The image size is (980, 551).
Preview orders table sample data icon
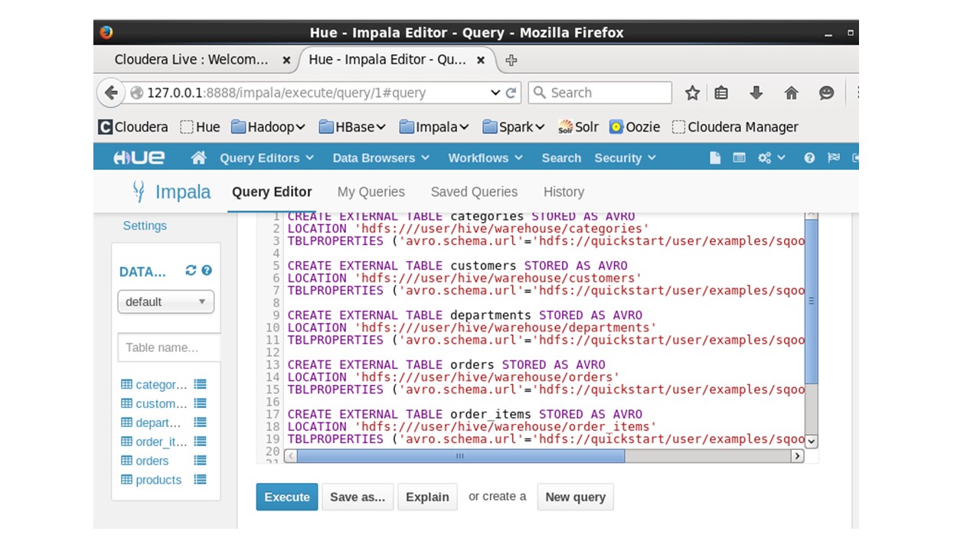point(200,461)
